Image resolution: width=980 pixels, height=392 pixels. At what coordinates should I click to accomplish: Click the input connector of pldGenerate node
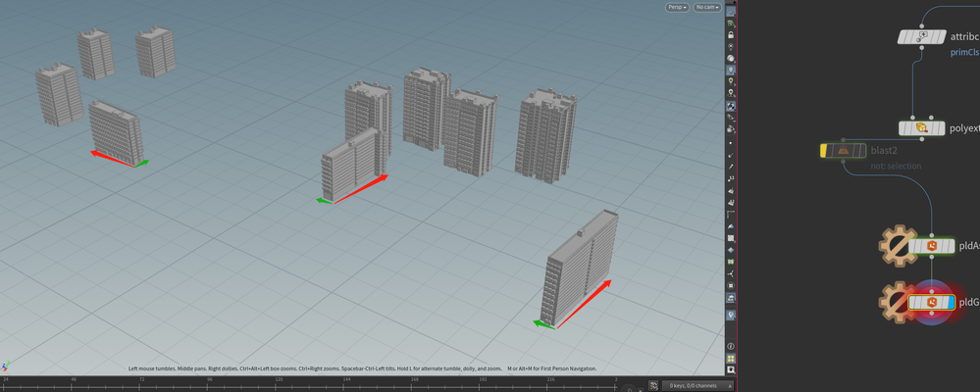tap(931, 291)
